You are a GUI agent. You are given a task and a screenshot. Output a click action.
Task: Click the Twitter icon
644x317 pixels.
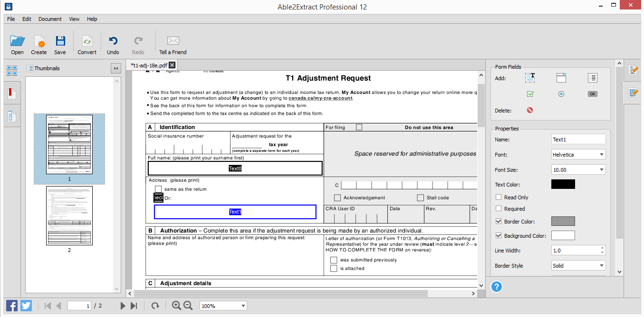[26, 306]
